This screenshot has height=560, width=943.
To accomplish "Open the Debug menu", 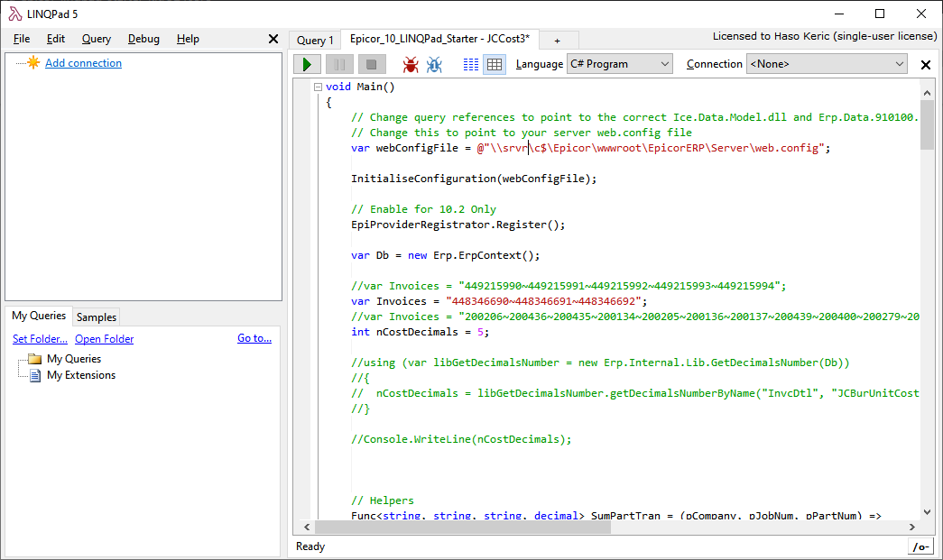I will [143, 39].
